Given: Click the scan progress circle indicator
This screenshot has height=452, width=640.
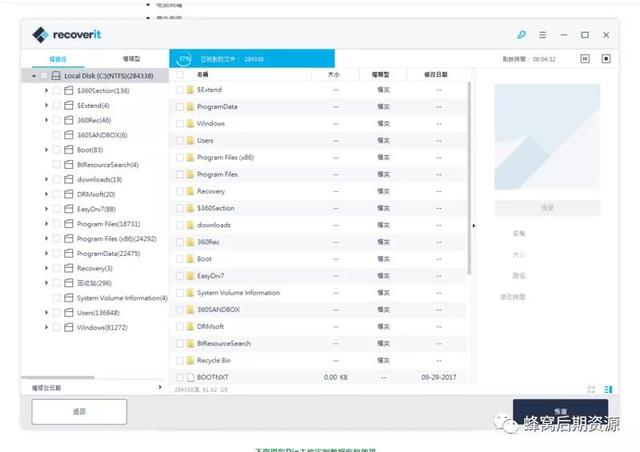Looking at the screenshot, I should (184, 59).
